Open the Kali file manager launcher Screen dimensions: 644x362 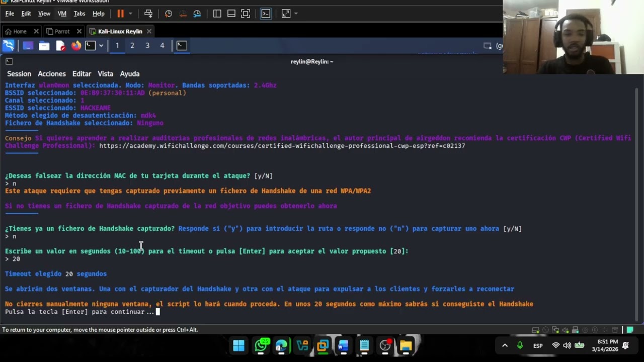44,46
